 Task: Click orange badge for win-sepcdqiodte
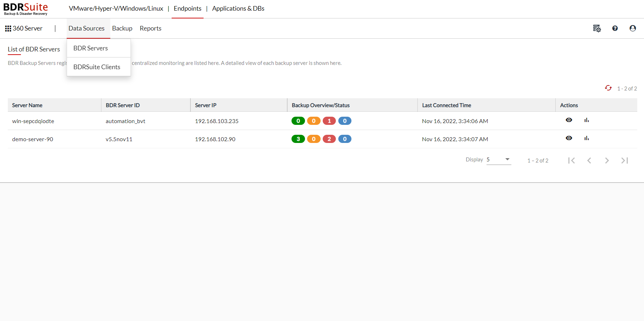click(x=314, y=121)
